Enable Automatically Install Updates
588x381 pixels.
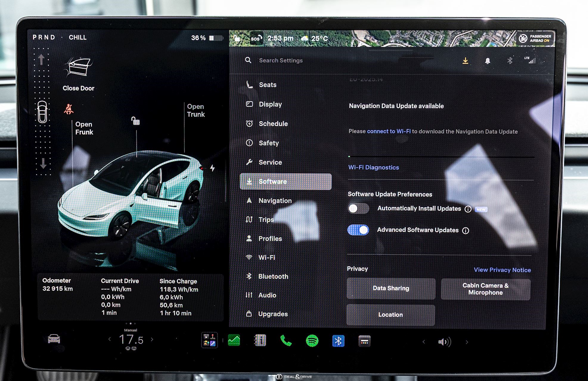pyautogui.click(x=359, y=208)
